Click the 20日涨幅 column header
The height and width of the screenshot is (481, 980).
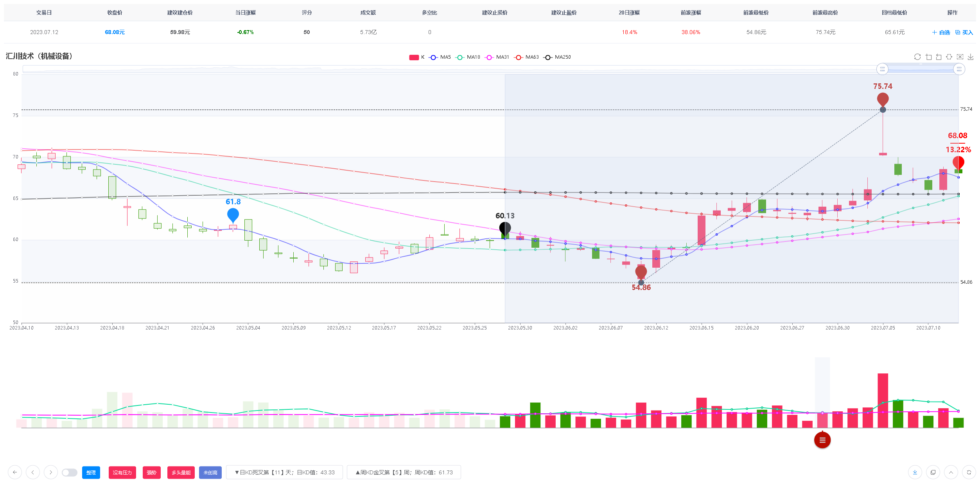click(x=629, y=13)
